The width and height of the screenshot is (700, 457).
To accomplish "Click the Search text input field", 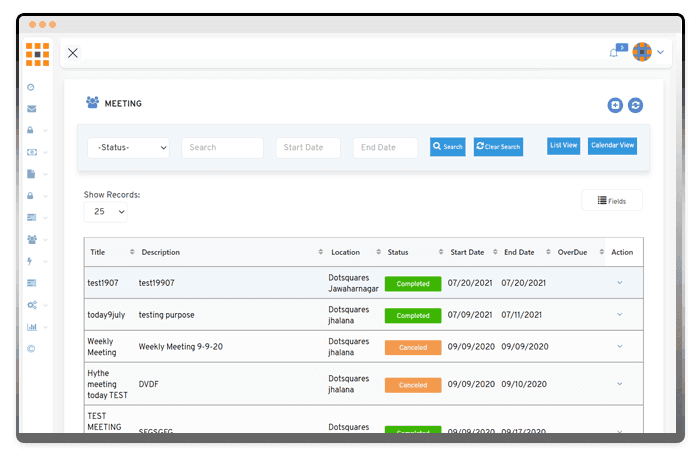I will point(222,147).
